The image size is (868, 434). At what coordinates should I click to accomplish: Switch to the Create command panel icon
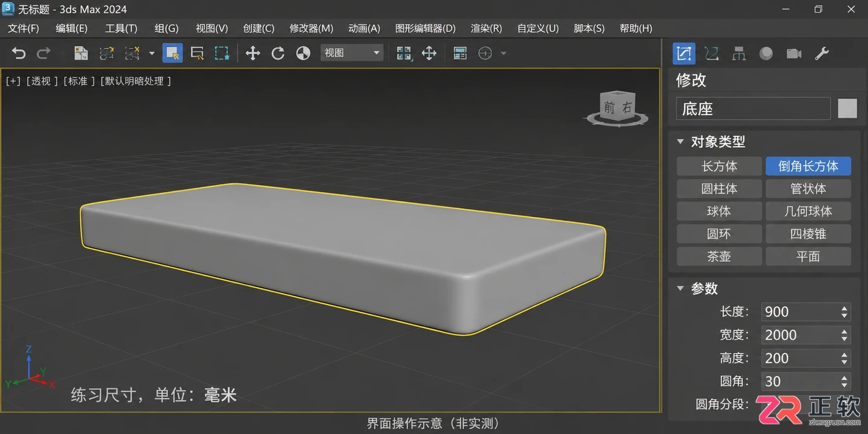(x=684, y=54)
